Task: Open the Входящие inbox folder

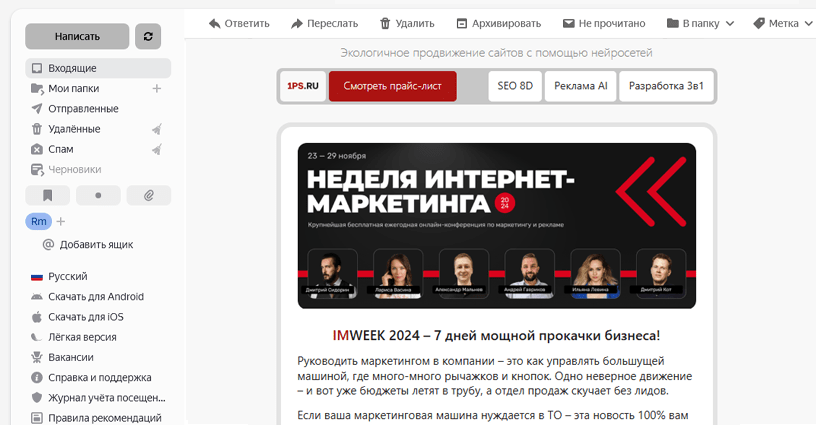Action: (x=98, y=68)
